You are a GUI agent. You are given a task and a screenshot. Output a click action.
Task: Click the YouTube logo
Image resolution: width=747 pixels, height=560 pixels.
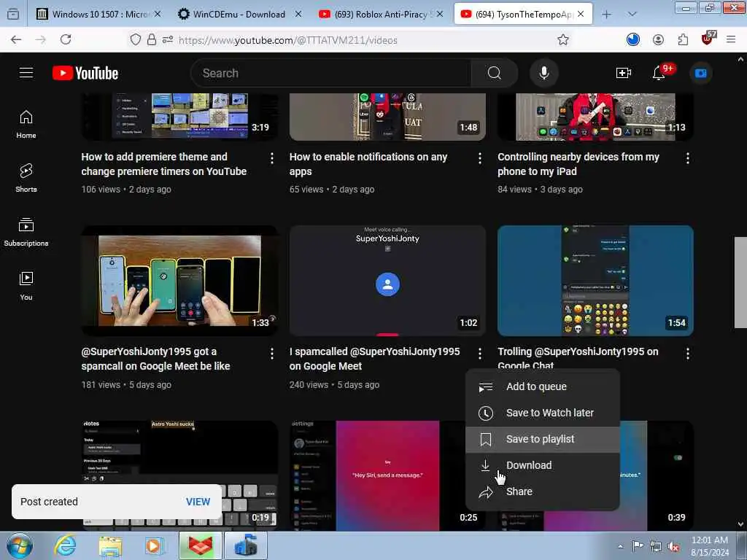85,73
